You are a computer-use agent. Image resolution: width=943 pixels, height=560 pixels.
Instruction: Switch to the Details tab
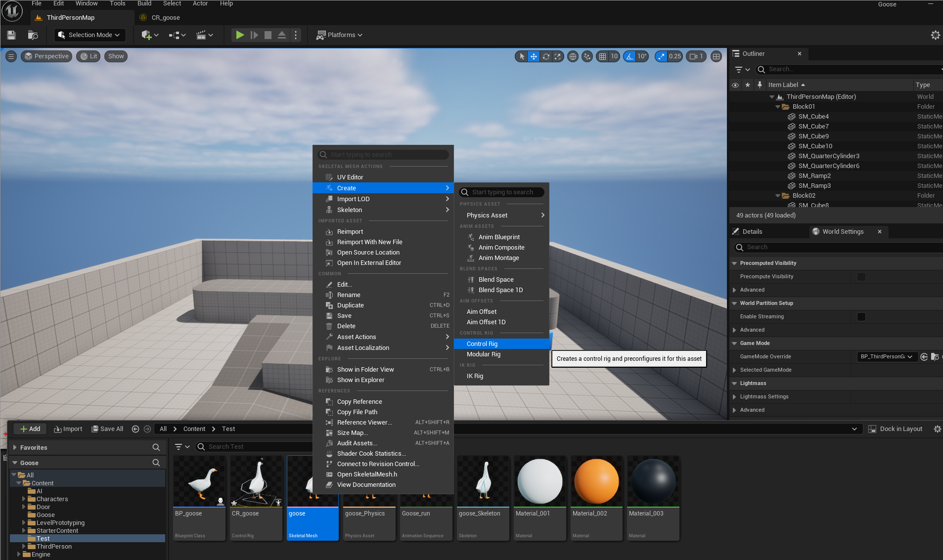tap(752, 232)
